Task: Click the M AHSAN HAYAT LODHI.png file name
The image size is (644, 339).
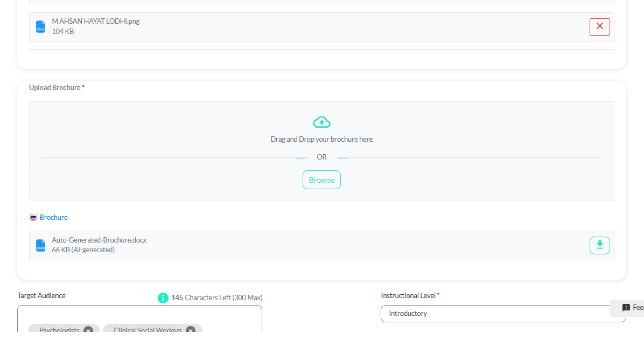Action: pyautogui.click(x=96, y=22)
